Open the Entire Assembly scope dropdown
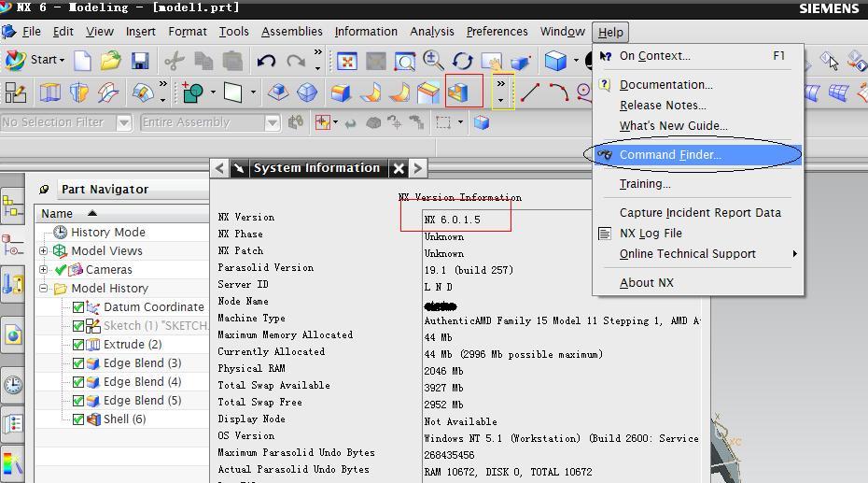868x483 pixels. 273,122
